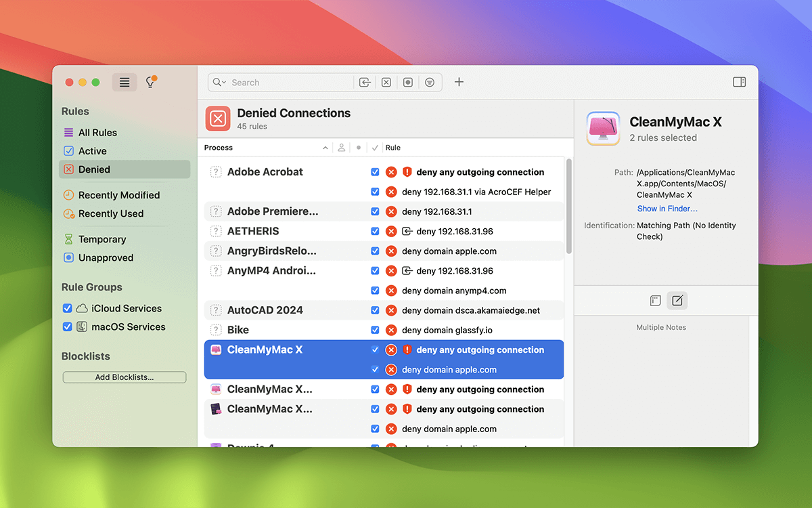Click the user column header icon
The image size is (812, 508).
pos(342,148)
